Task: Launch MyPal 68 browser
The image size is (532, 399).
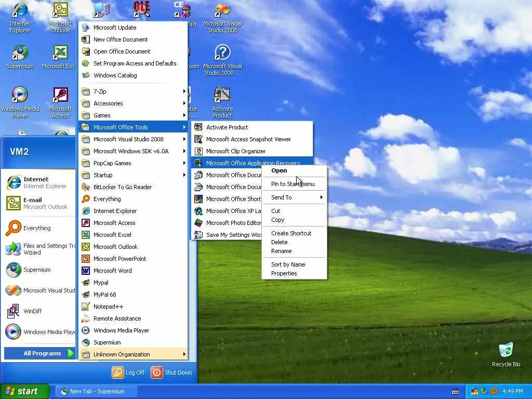Action: pos(133,295)
